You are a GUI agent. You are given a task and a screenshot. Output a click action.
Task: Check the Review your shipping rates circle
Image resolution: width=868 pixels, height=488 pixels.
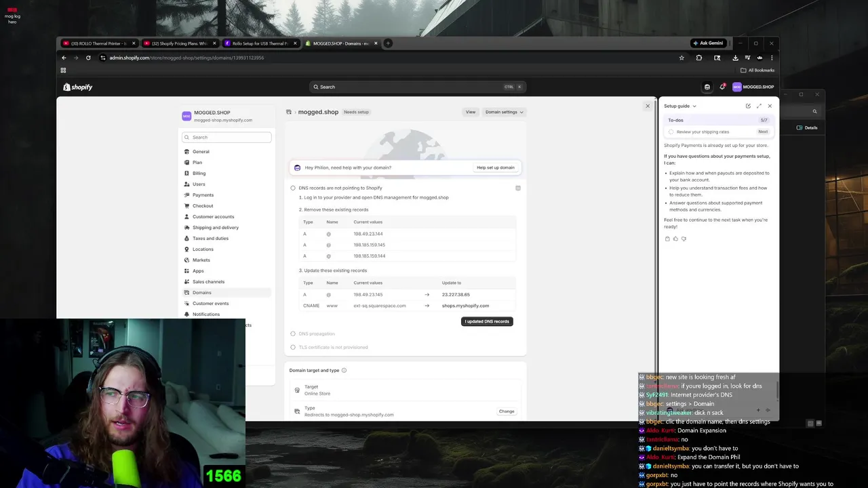(x=671, y=131)
